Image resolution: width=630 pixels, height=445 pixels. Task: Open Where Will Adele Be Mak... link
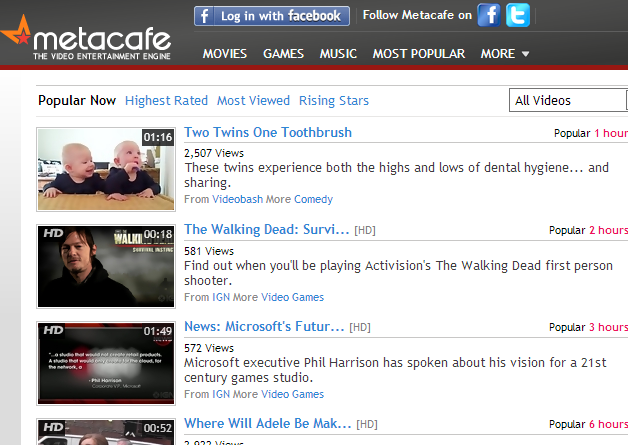pos(268,423)
